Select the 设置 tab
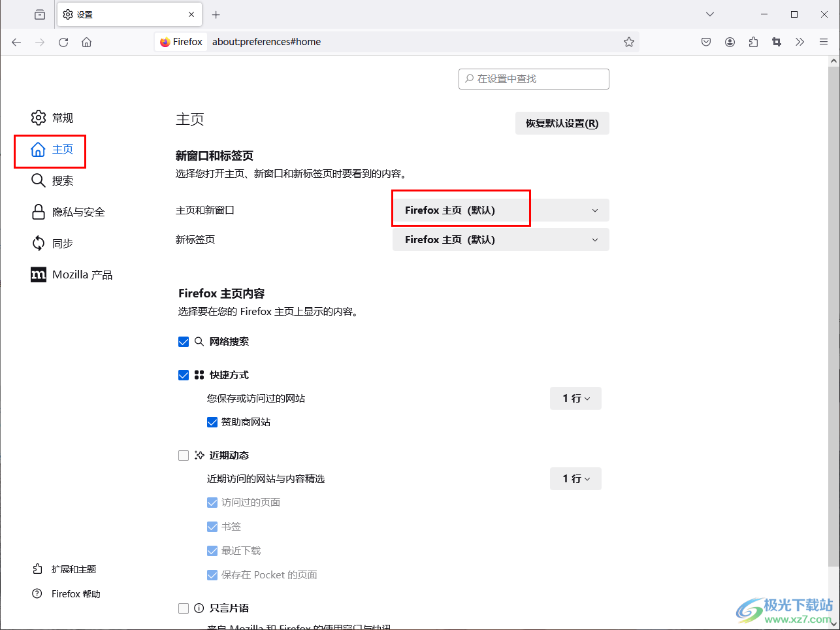The width and height of the screenshot is (840, 630). 129,14
